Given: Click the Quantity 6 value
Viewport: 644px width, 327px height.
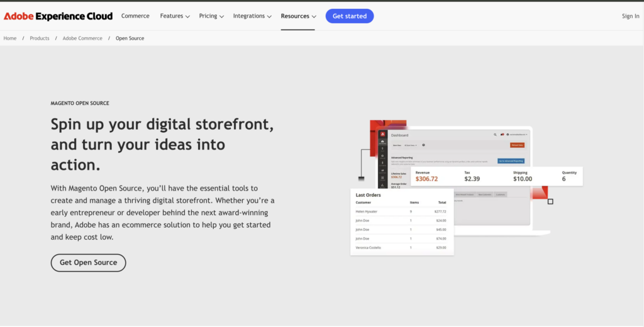Looking at the screenshot, I should (x=564, y=179).
